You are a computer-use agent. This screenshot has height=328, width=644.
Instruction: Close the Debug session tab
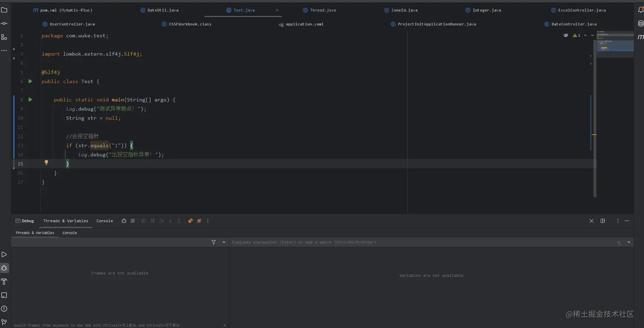click(591, 221)
